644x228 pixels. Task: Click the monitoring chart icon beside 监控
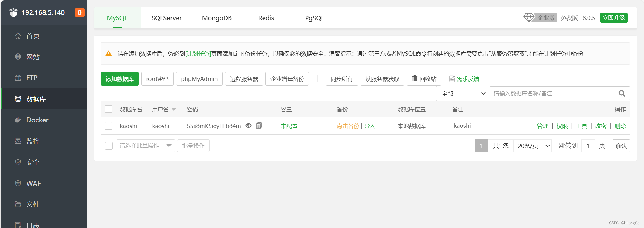[18, 141]
